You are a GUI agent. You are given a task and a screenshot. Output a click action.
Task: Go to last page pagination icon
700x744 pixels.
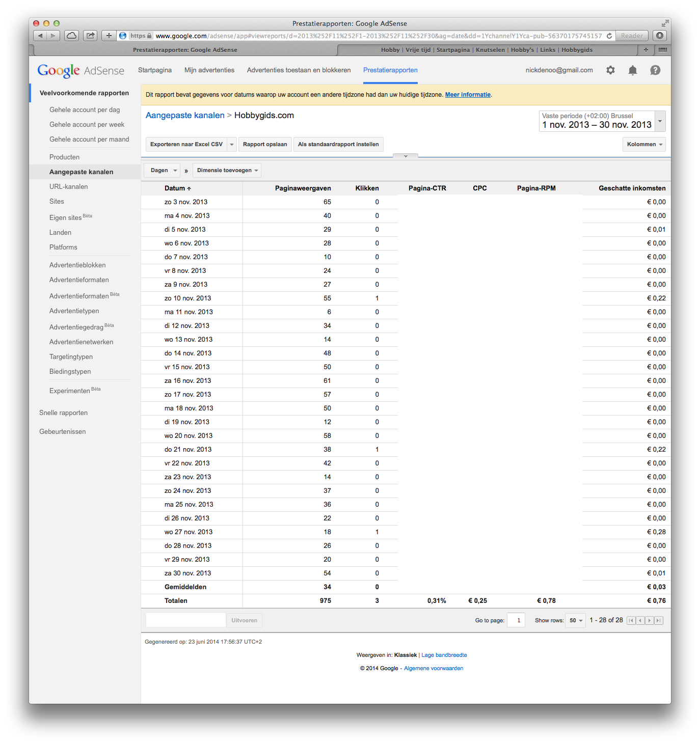[659, 620]
